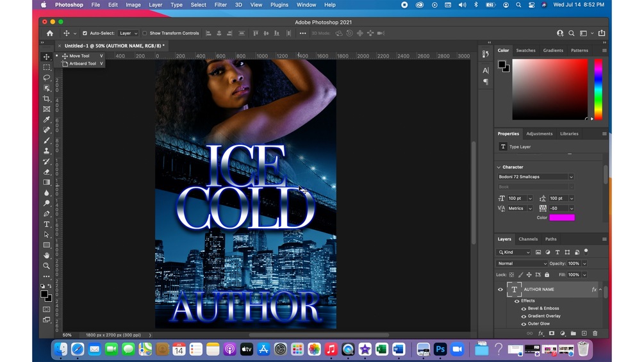The height and width of the screenshot is (362, 644).
Task: Uncheck the Auto-Select checkbox
Action: 85,33
